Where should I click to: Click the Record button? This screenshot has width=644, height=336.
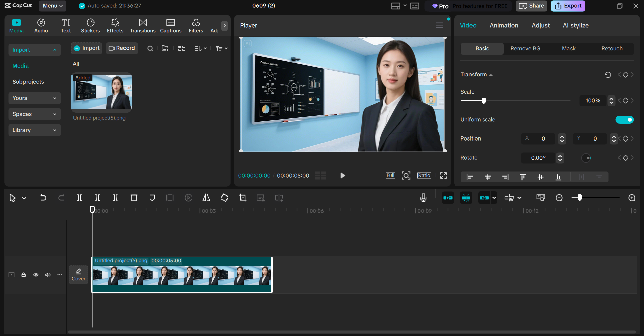pos(122,48)
